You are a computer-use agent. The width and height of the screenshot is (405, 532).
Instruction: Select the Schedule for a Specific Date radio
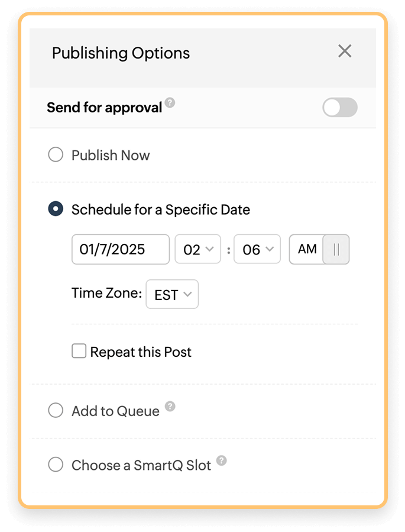(56, 209)
